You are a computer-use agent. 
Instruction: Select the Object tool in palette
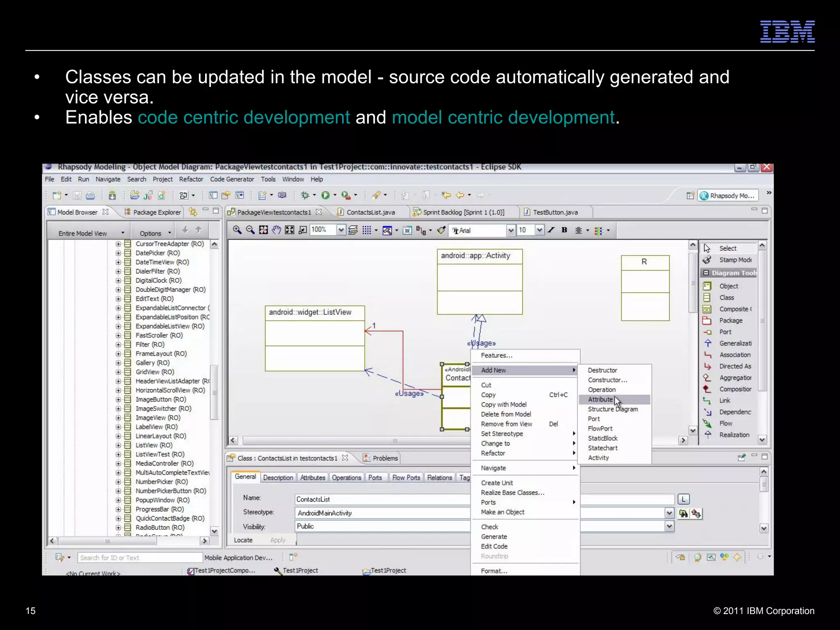point(728,286)
